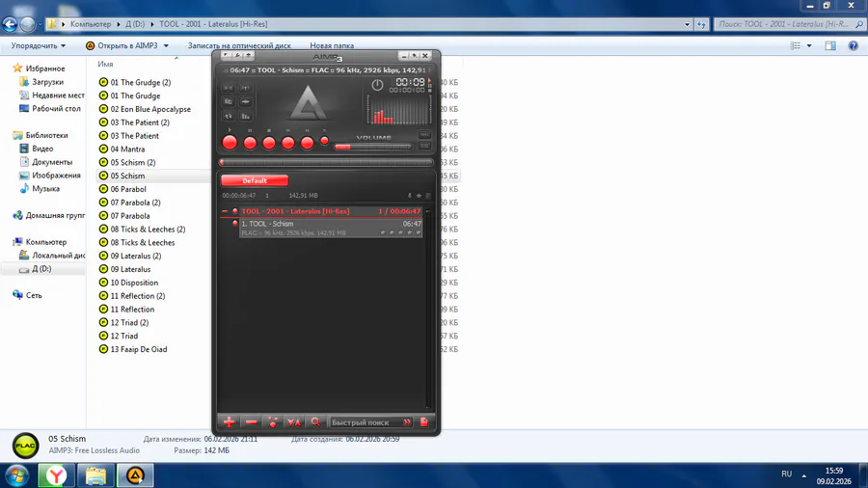Rate Schism with the fifth star
Image resolution: width=868 pixels, height=488 pixels.
[418, 233]
